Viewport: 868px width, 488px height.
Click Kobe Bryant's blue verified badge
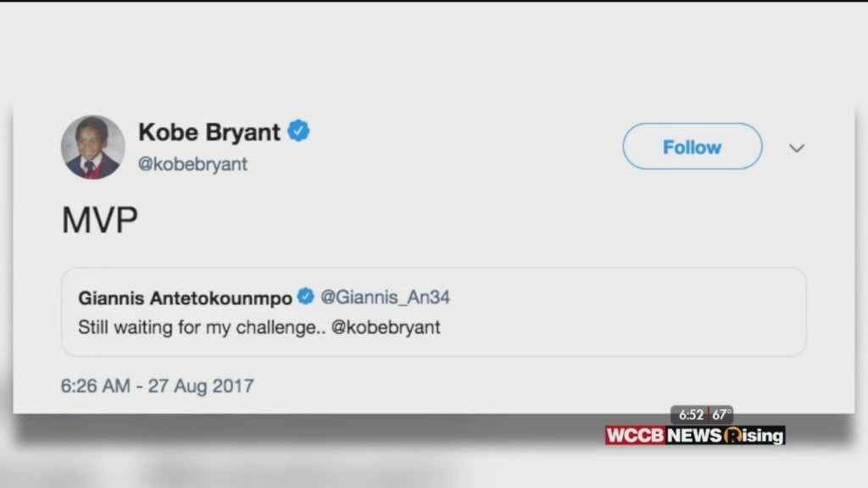298,131
